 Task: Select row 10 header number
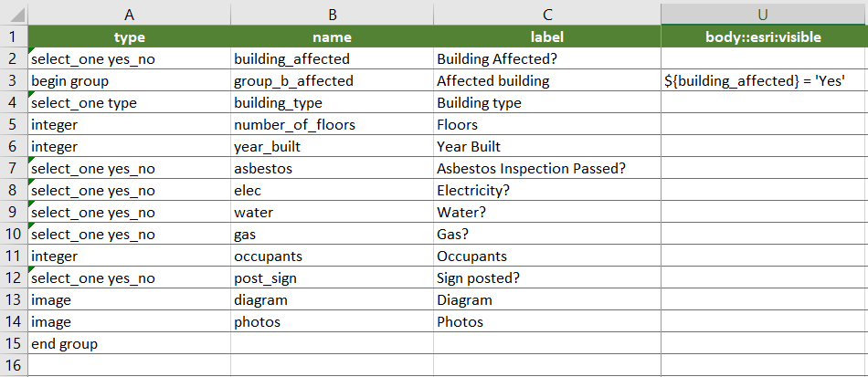point(13,235)
